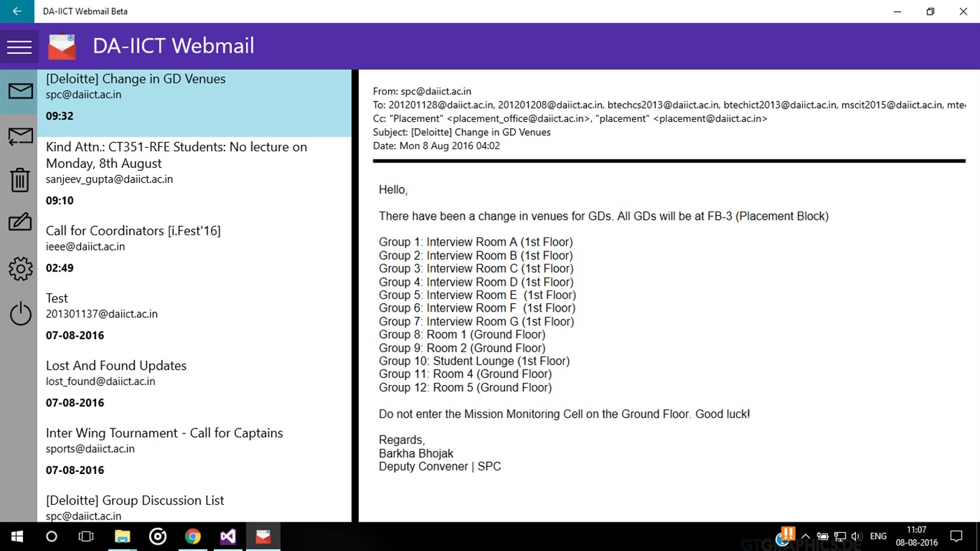Open the Sent mail folder icon

pyautogui.click(x=20, y=137)
